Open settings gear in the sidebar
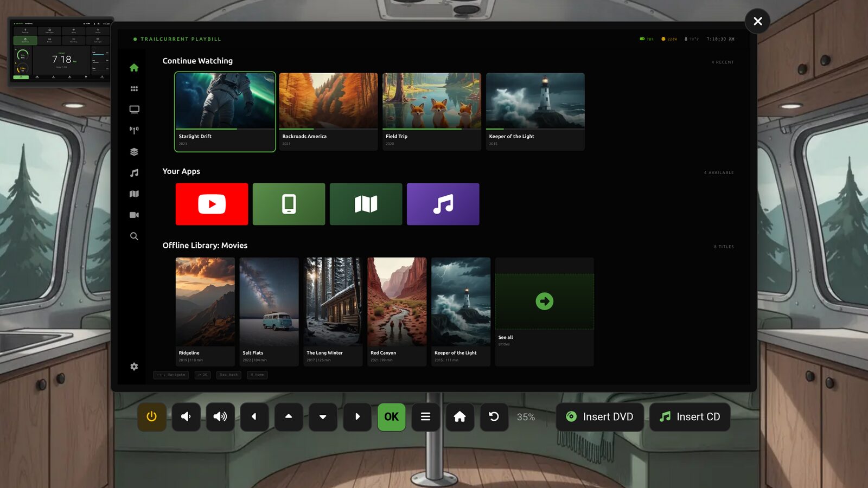The height and width of the screenshot is (488, 868). click(x=134, y=367)
